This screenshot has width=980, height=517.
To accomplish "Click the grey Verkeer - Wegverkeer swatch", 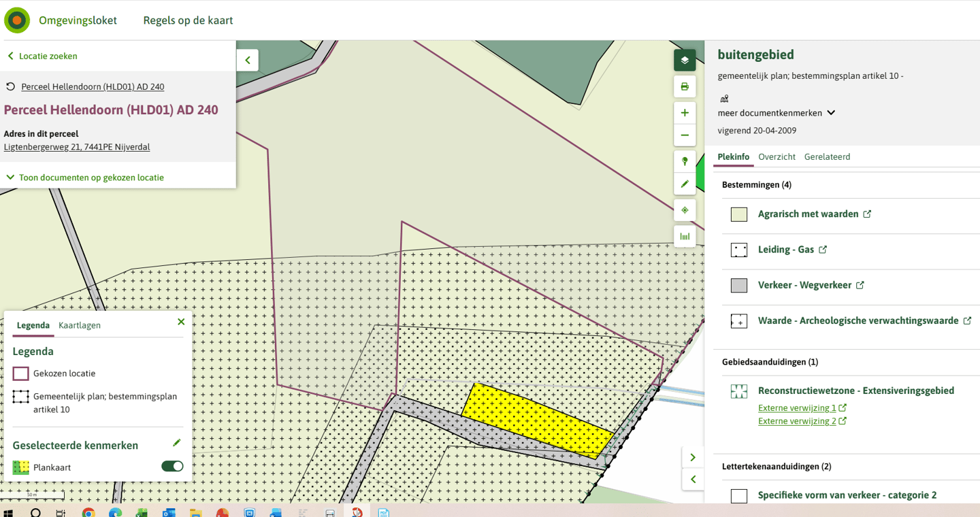I will point(739,286).
